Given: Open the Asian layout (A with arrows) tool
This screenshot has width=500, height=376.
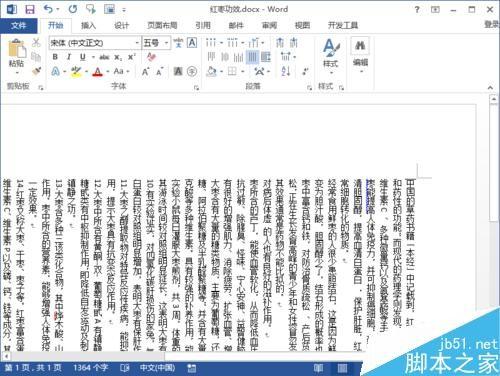Looking at the screenshot, I should (x=259, y=71).
